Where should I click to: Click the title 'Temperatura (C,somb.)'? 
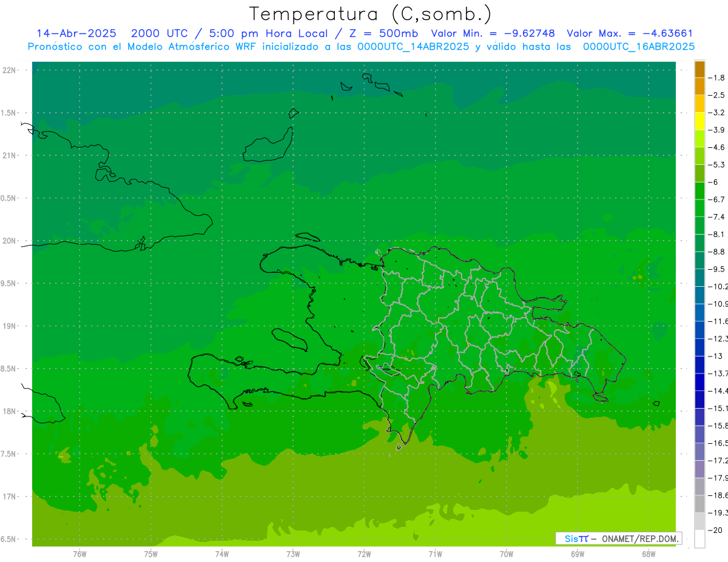371,14
